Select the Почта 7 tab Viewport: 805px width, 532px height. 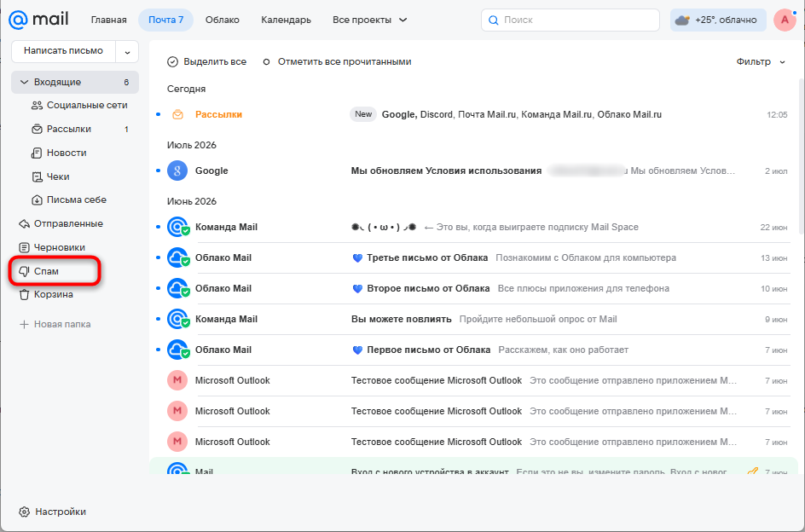coord(165,20)
